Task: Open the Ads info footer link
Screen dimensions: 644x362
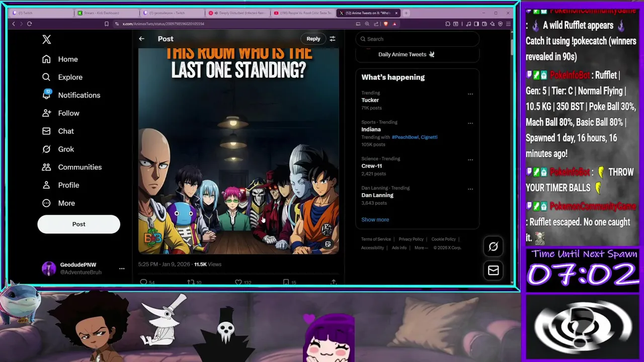Action: click(399, 248)
